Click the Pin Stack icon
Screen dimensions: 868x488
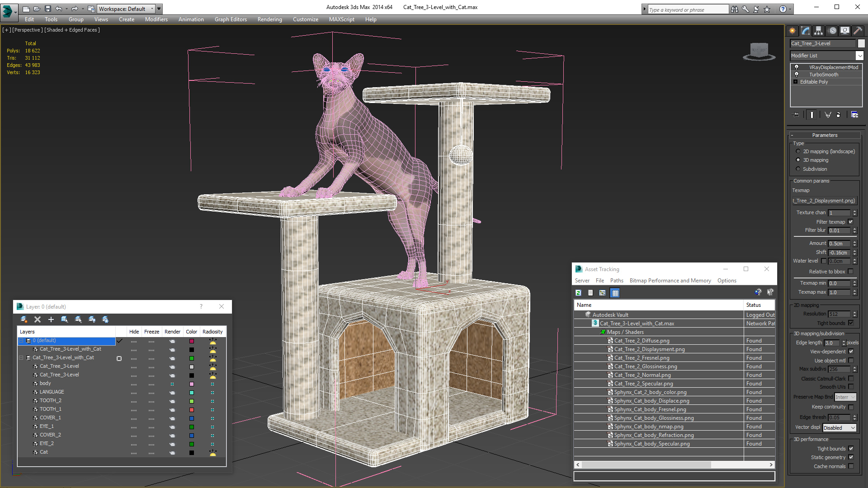[796, 115]
